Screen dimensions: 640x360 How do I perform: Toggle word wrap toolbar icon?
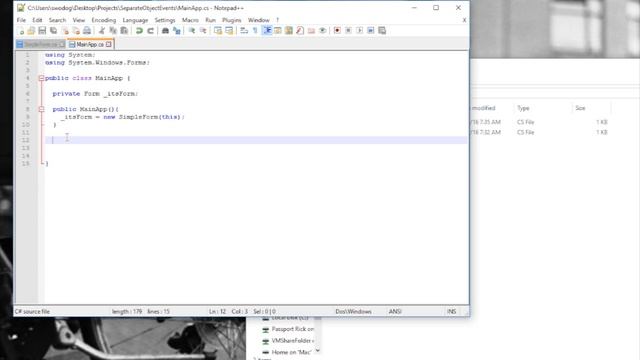244,31
